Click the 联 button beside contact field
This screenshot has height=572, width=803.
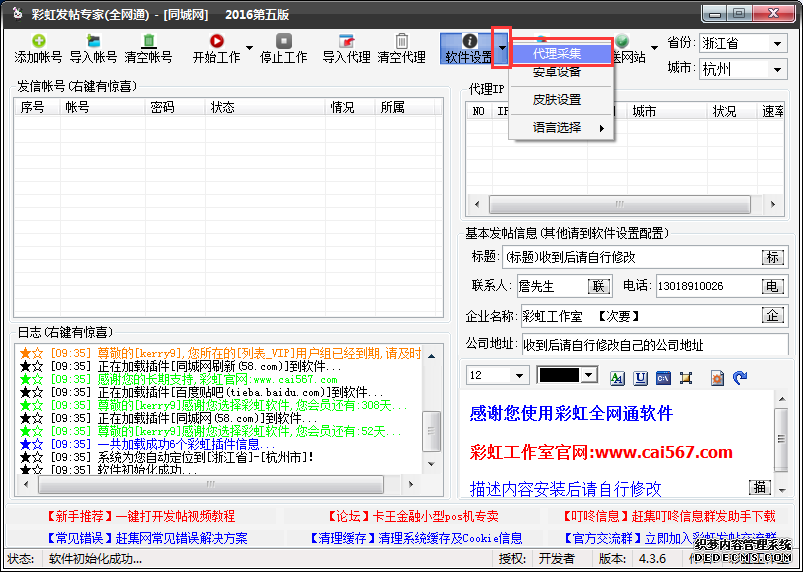click(x=599, y=286)
